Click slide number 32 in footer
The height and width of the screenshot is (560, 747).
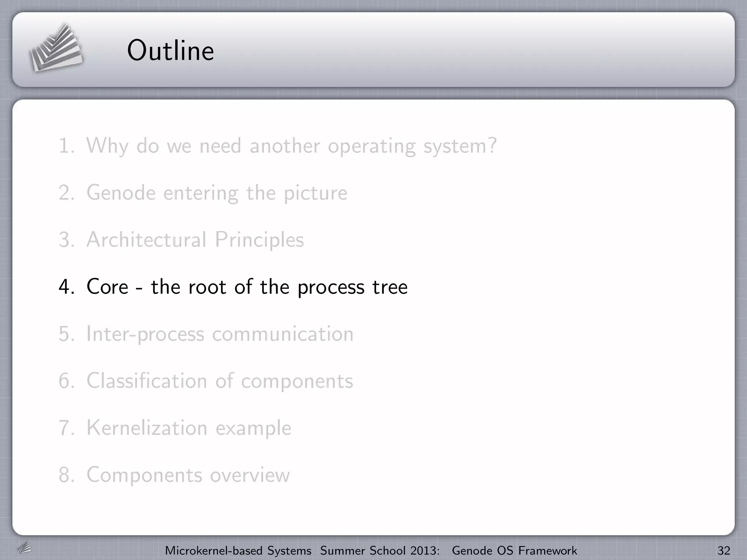[724, 551]
